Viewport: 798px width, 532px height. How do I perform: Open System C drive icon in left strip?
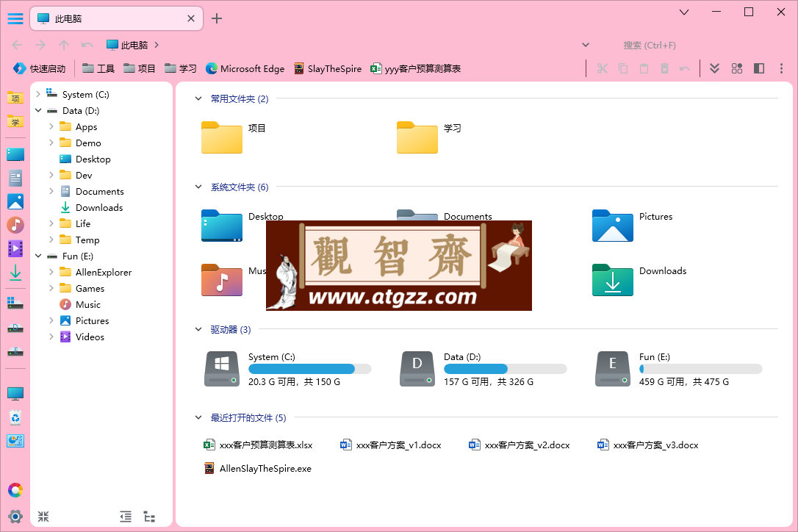tap(15, 303)
